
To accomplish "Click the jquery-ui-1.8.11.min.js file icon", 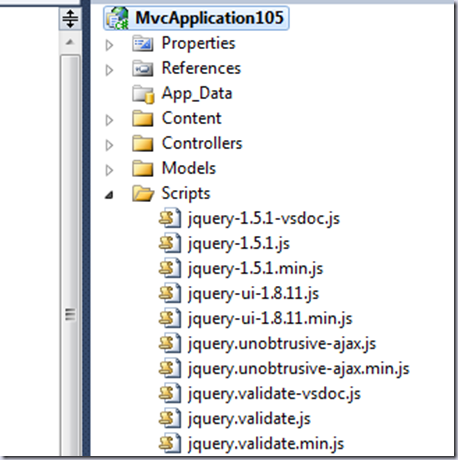I will (x=170, y=318).
